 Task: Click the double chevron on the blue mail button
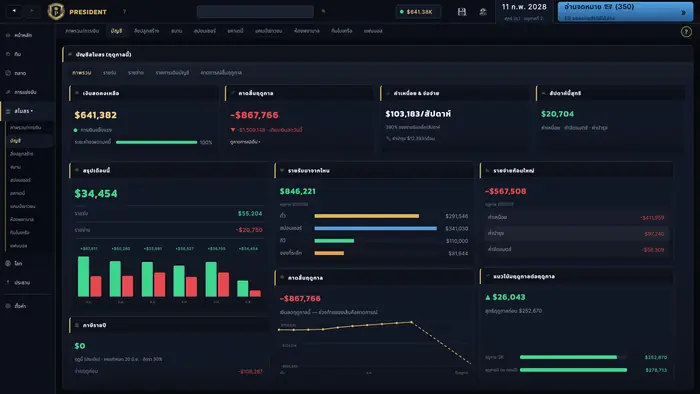683,12
